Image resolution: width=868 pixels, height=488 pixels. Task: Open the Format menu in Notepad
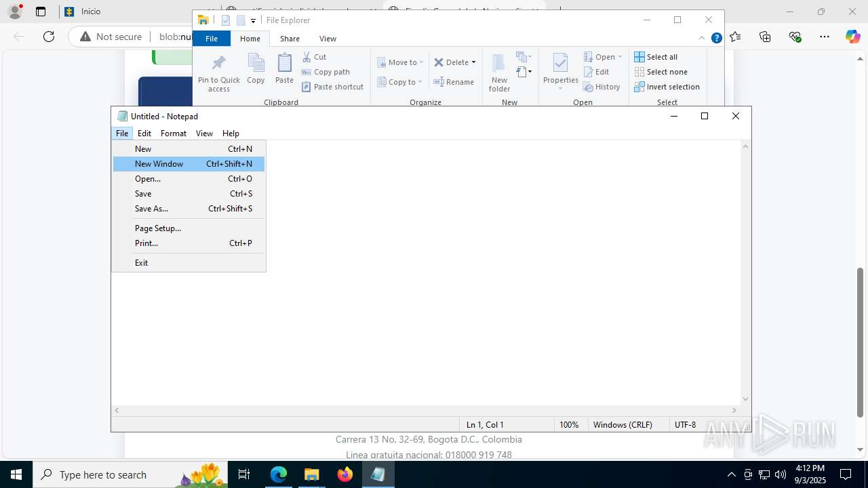pyautogui.click(x=174, y=134)
